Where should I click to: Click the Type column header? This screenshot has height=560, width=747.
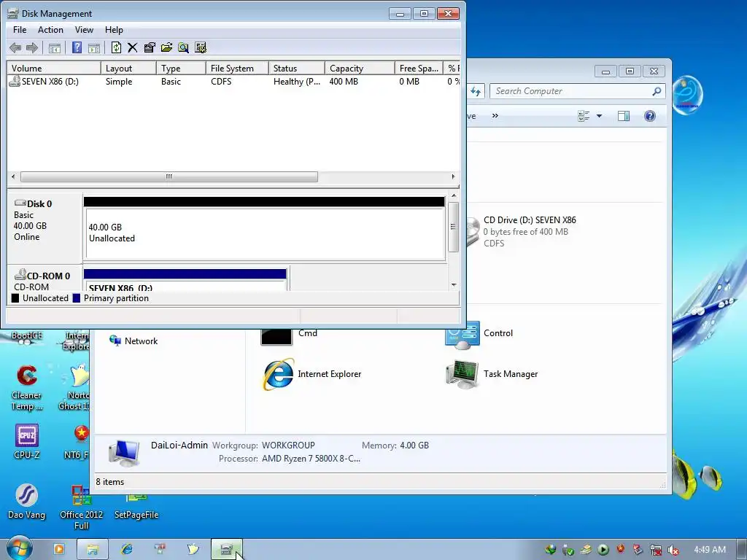181,68
